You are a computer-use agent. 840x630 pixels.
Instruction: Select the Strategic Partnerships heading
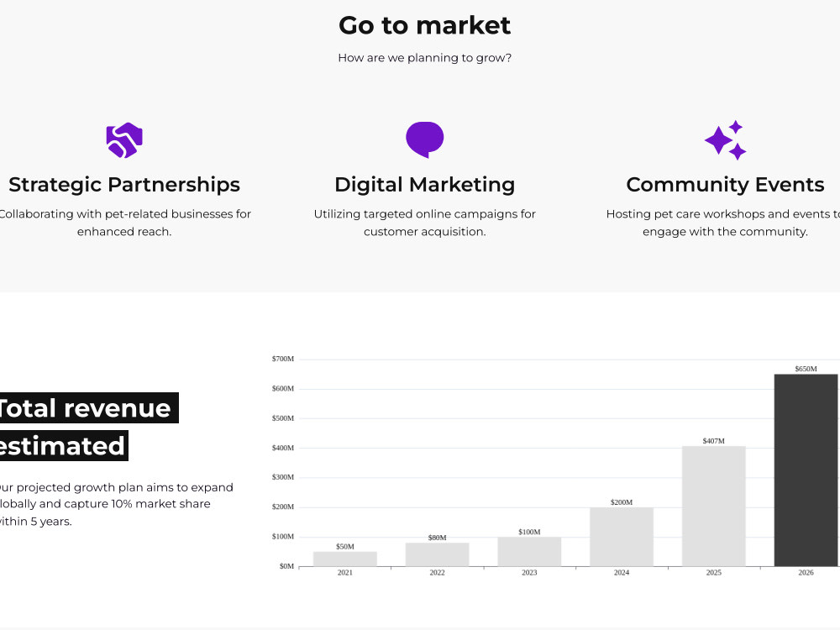point(124,184)
